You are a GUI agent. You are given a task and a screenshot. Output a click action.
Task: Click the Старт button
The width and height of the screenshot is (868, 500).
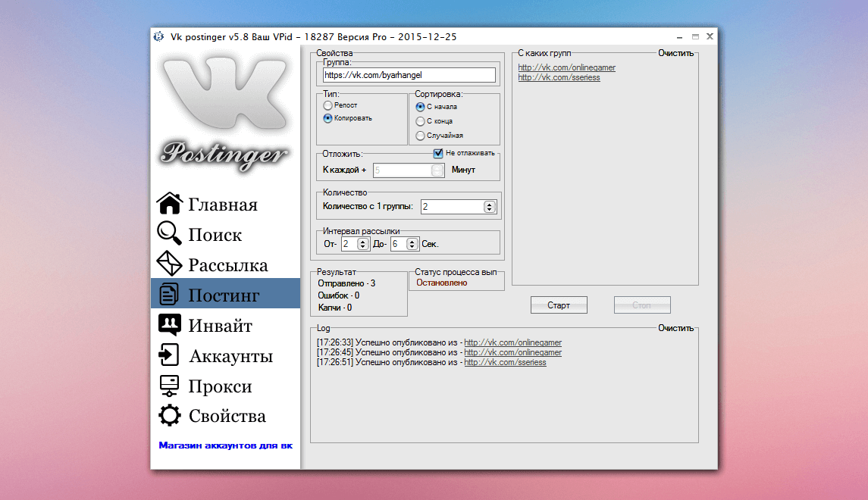pyautogui.click(x=559, y=305)
